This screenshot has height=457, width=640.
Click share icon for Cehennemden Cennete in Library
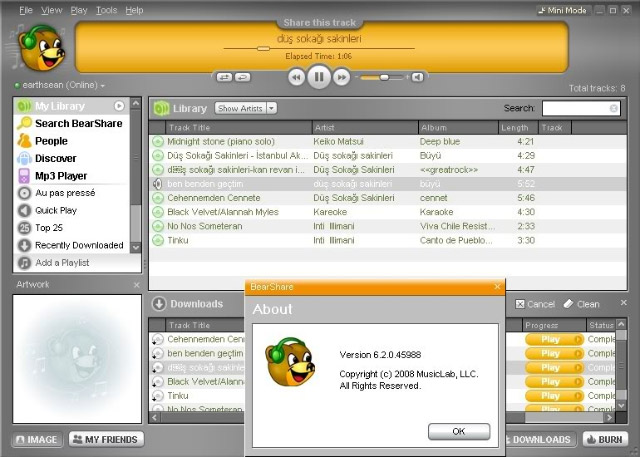[x=158, y=198]
